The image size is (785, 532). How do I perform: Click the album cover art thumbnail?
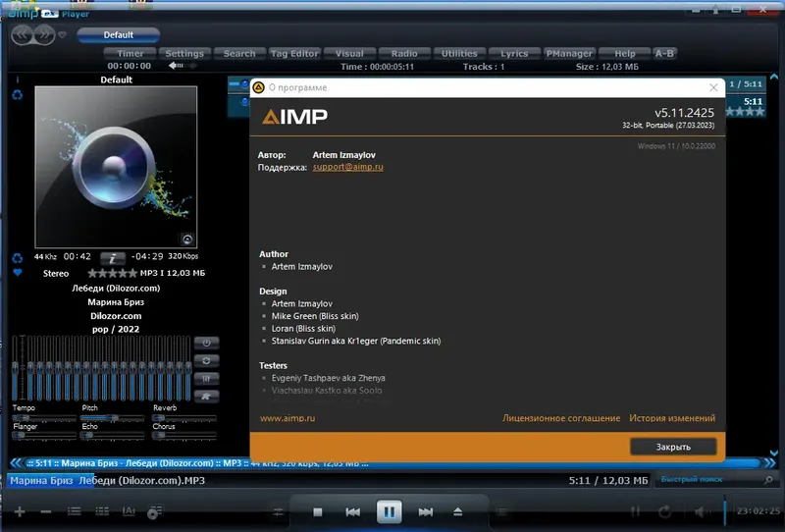(x=116, y=167)
